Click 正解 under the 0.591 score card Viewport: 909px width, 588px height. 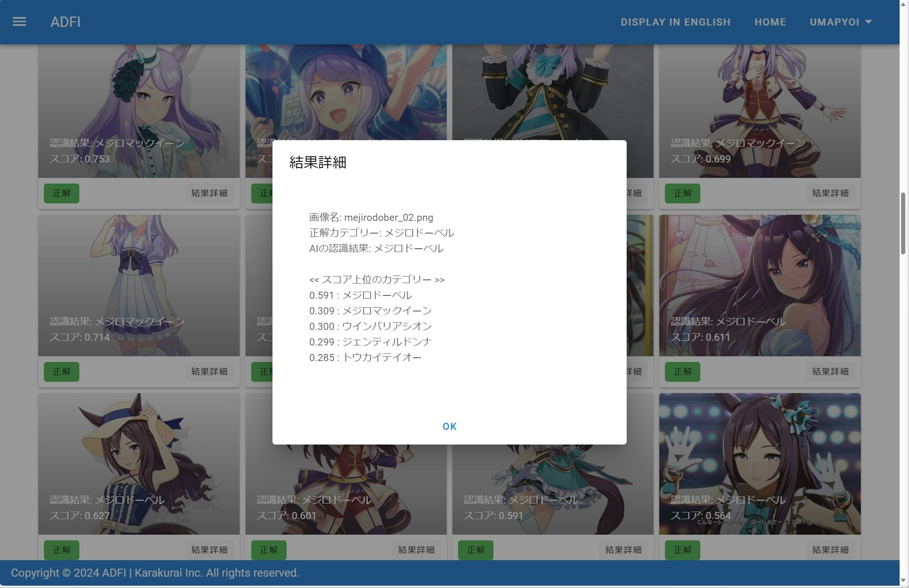pyautogui.click(x=476, y=550)
